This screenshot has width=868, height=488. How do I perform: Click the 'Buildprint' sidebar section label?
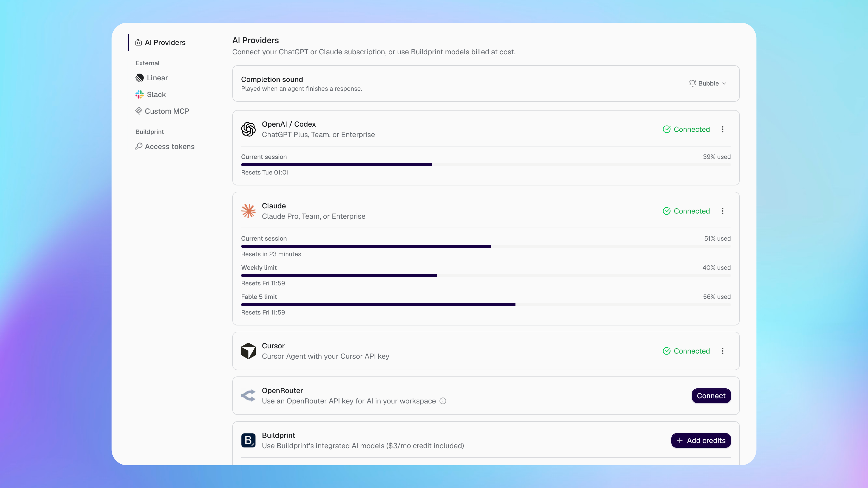(x=150, y=132)
